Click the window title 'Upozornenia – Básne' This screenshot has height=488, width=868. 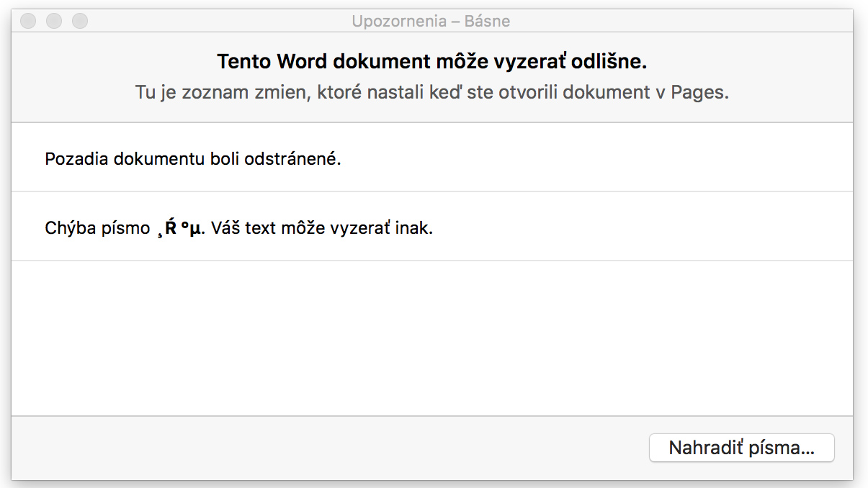point(431,22)
